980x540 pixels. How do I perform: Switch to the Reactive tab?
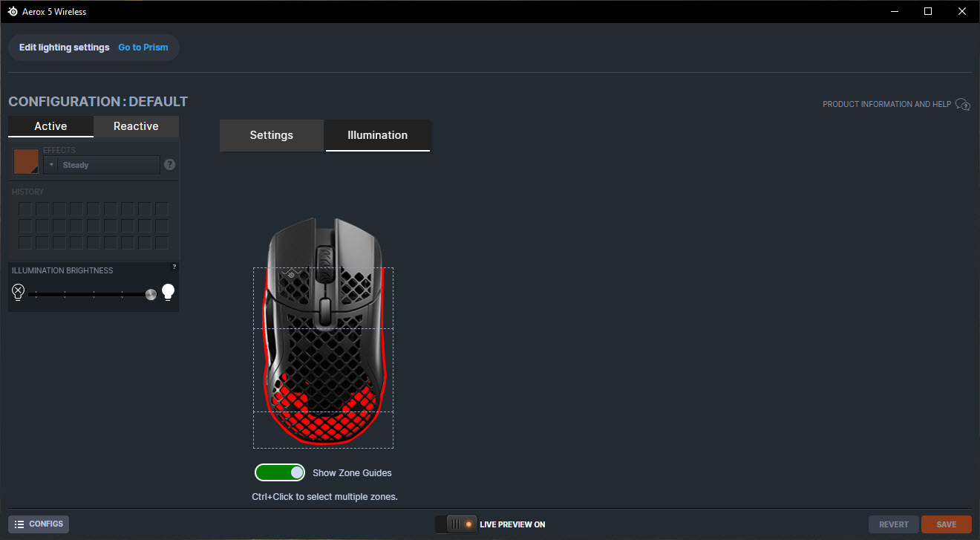point(136,126)
